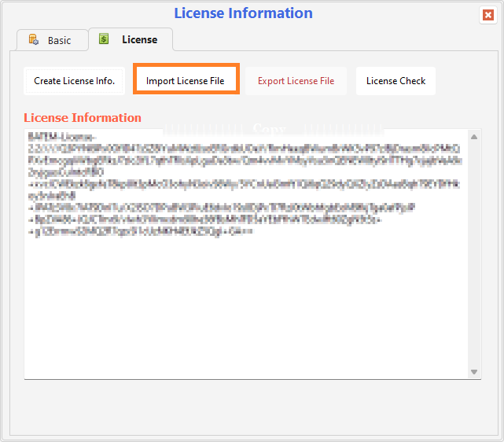Click the scrollbar up arrow in license box
The width and height of the screenshot is (504, 442).
click(474, 137)
